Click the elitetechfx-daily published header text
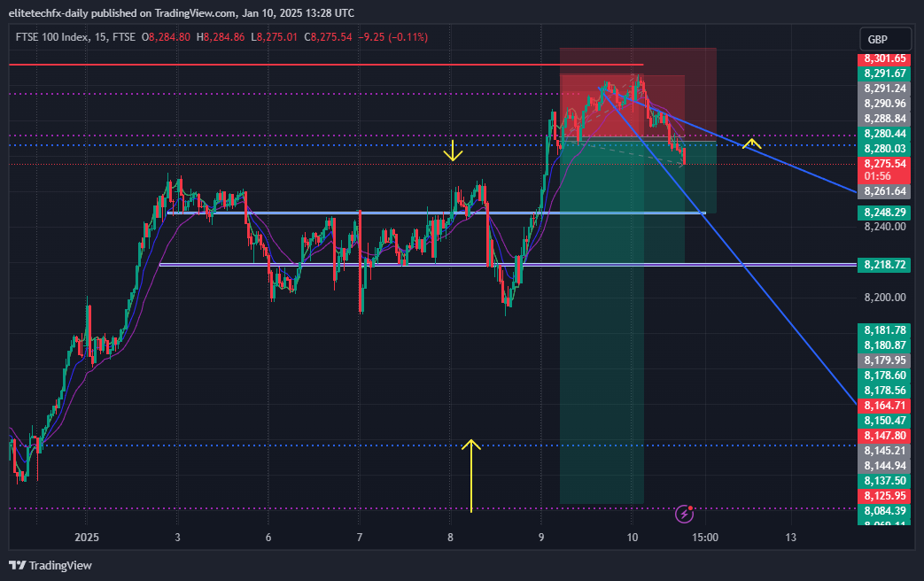Screen dimensions: 924x581 pyautogui.click(x=182, y=13)
